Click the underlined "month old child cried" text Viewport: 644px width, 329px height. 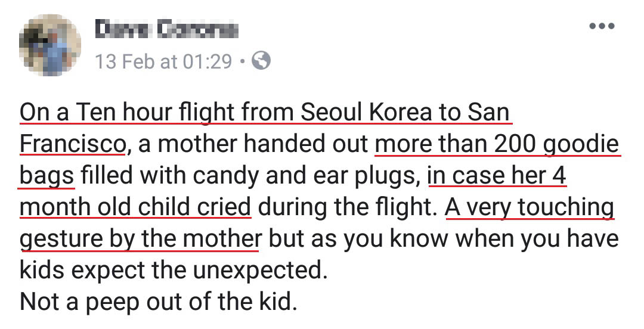[x=135, y=207]
